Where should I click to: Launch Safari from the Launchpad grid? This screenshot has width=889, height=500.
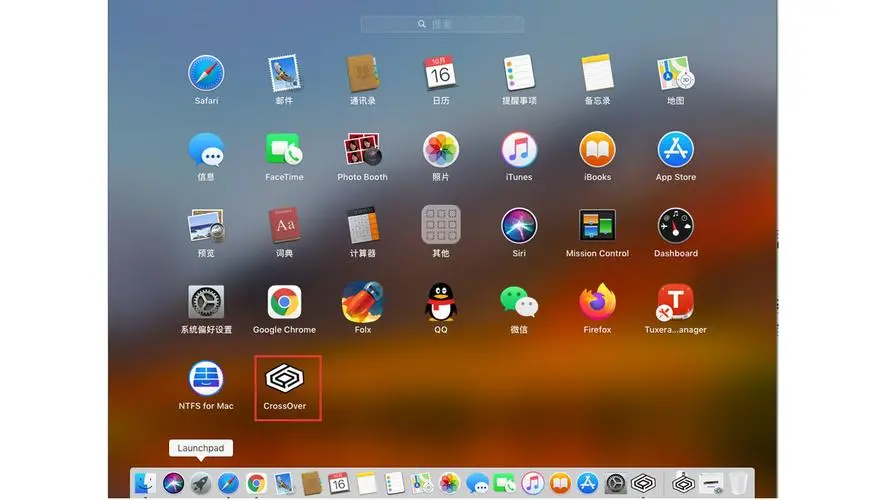click(x=206, y=73)
